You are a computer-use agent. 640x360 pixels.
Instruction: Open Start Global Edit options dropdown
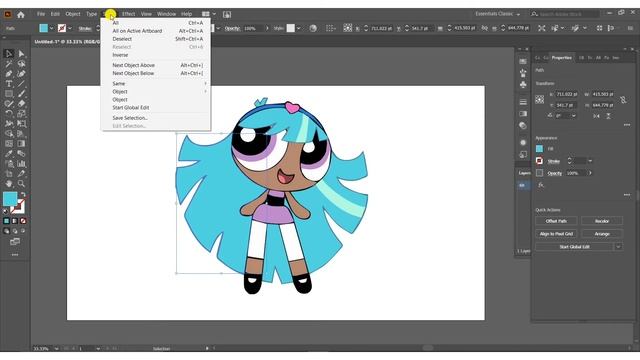(618, 247)
